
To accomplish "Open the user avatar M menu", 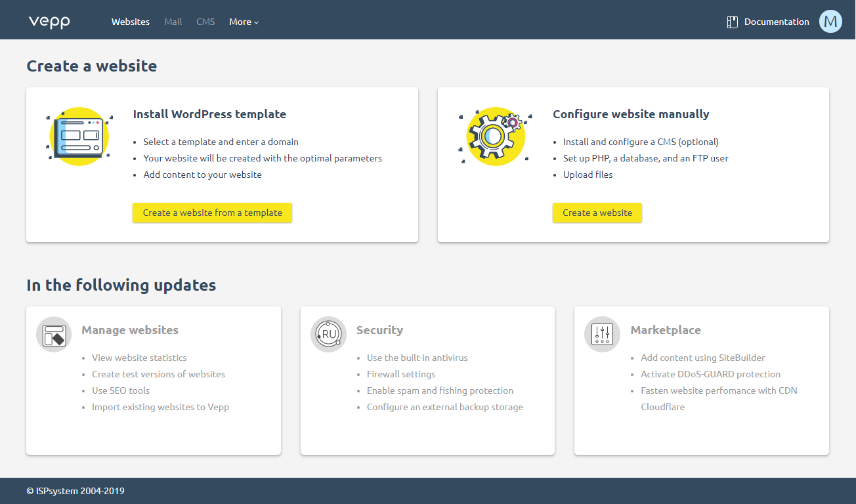I will pos(830,22).
